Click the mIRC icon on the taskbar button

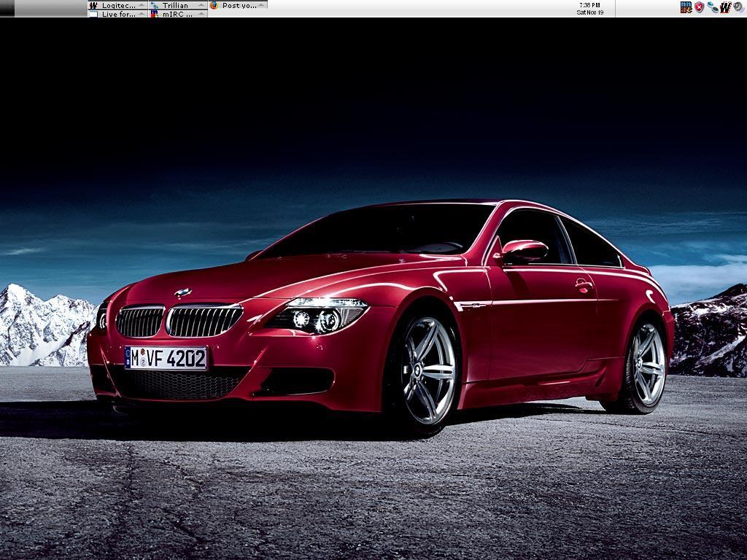tap(155, 14)
